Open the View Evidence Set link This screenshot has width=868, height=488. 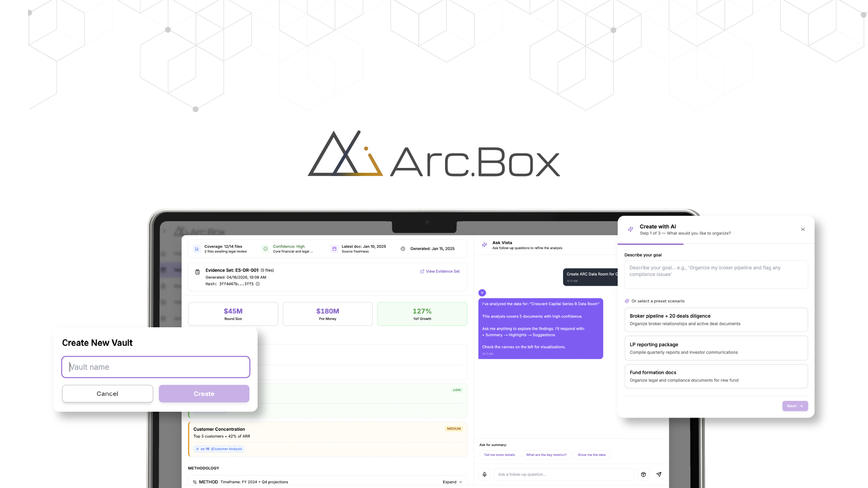[440, 271]
